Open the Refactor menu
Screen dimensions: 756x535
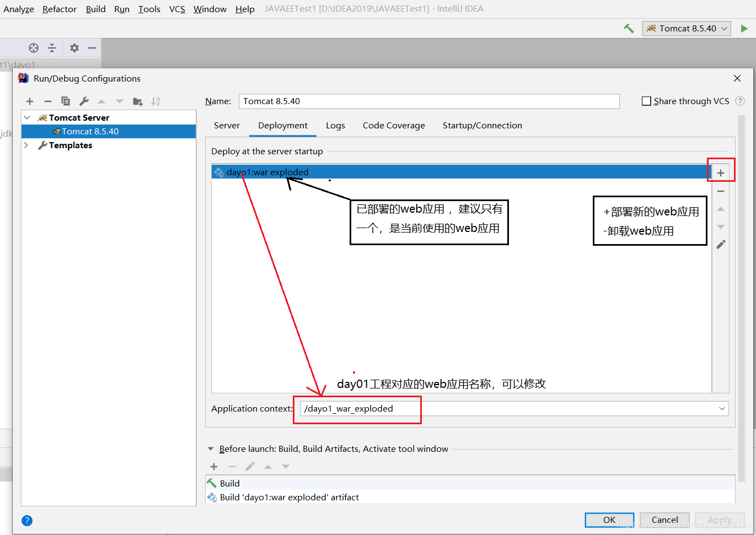coord(60,9)
